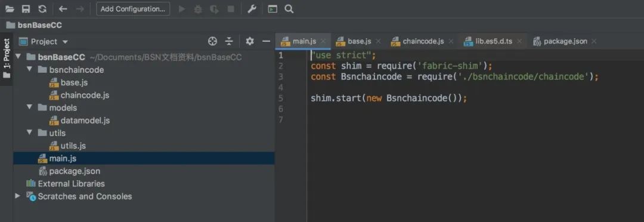Click the Synchronize refresh icon
The image size is (644, 222).
[42, 8]
